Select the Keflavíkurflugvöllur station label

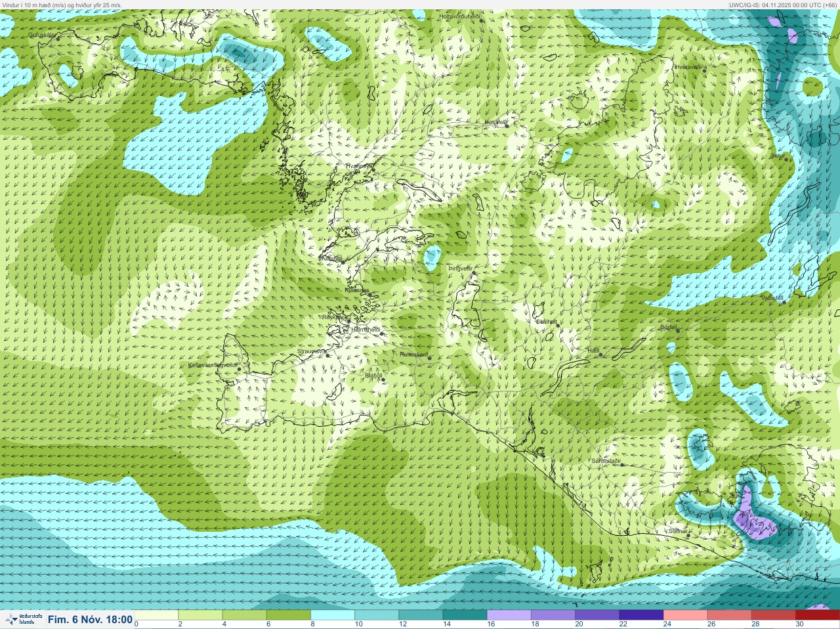point(212,365)
